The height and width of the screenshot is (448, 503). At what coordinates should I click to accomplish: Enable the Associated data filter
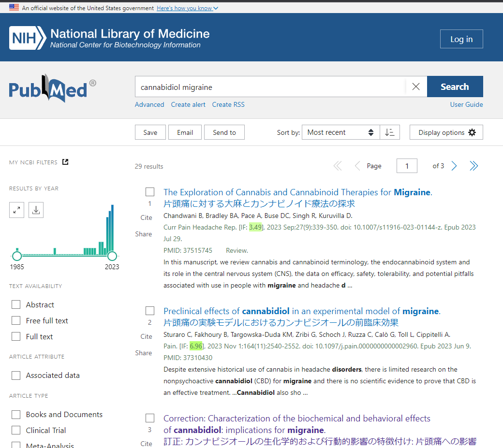tap(15, 375)
